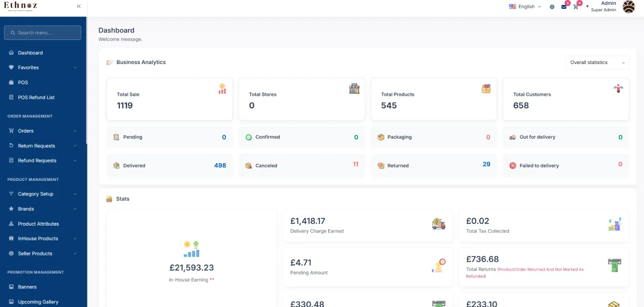644x307 pixels.
Task: Click the In-House Earning chart icon
Action: point(192,249)
